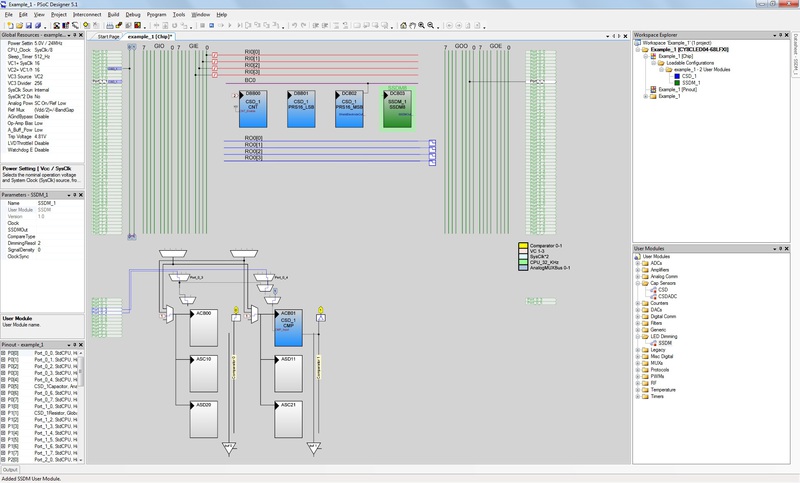The height and width of the screenshot is (483, 800).
Task: Click the Home view icon in the toolbar
Action: click(403, 25)
